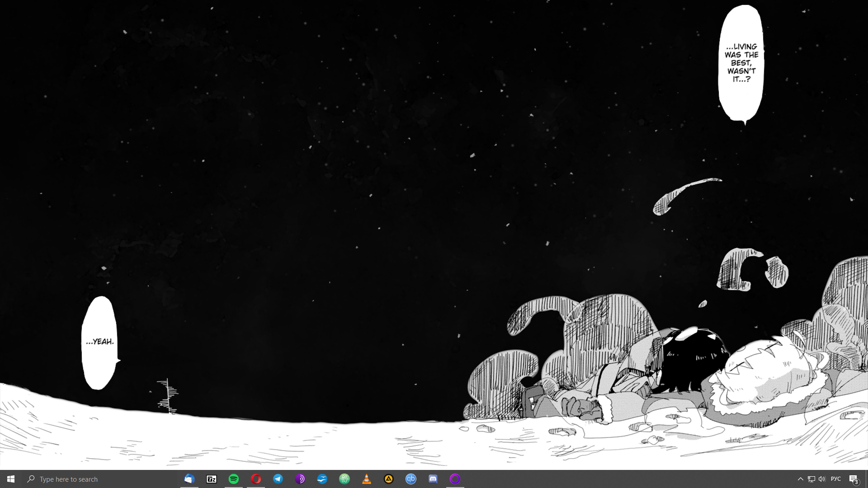Open the notification center with 3 alerts
The width and height of the screenshot is (868, 488).
(854, 479)
